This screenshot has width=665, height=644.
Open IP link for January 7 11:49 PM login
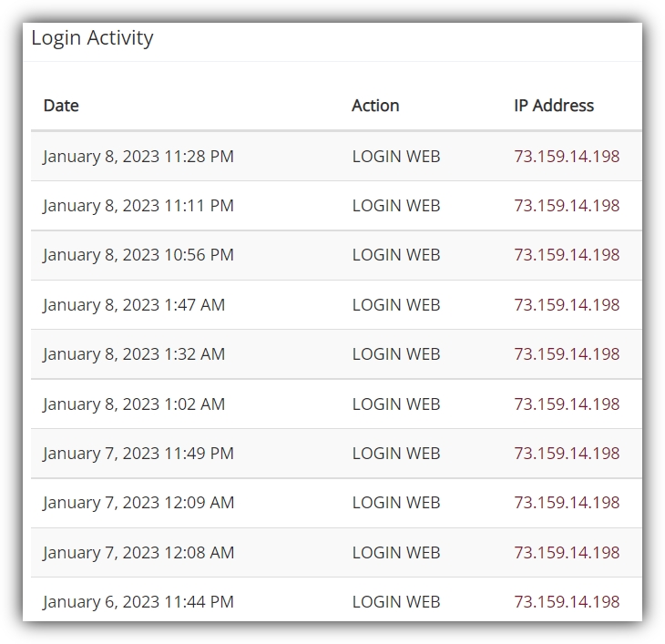[x=567, y=454]
